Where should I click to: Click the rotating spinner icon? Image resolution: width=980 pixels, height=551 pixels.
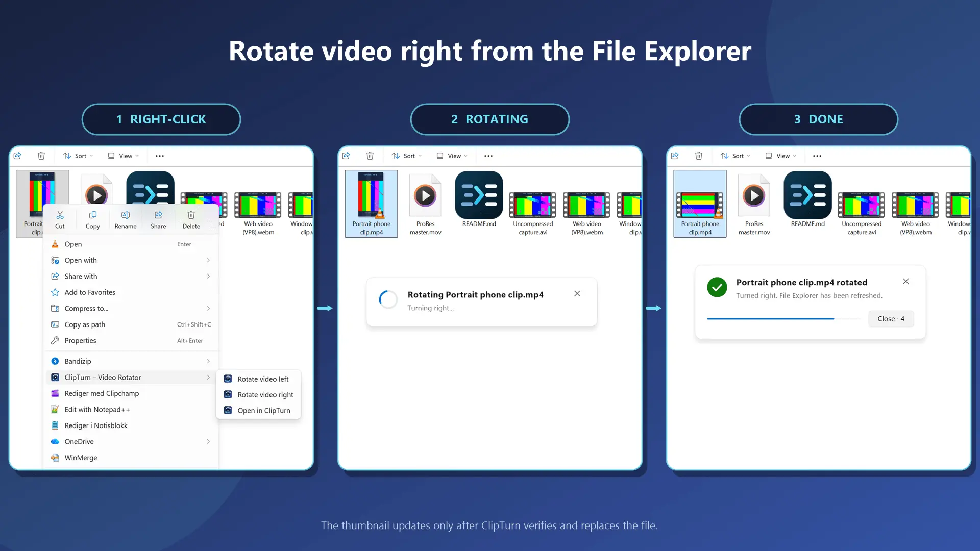point(388,299)
